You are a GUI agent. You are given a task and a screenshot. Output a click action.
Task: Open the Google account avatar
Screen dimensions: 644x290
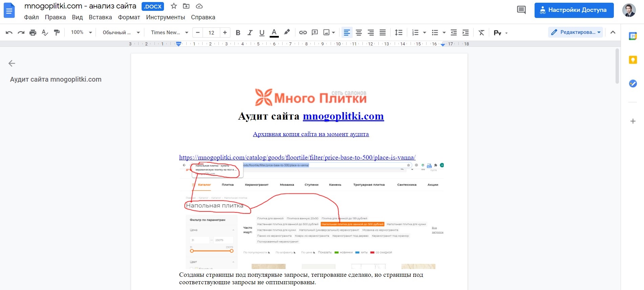629,10
